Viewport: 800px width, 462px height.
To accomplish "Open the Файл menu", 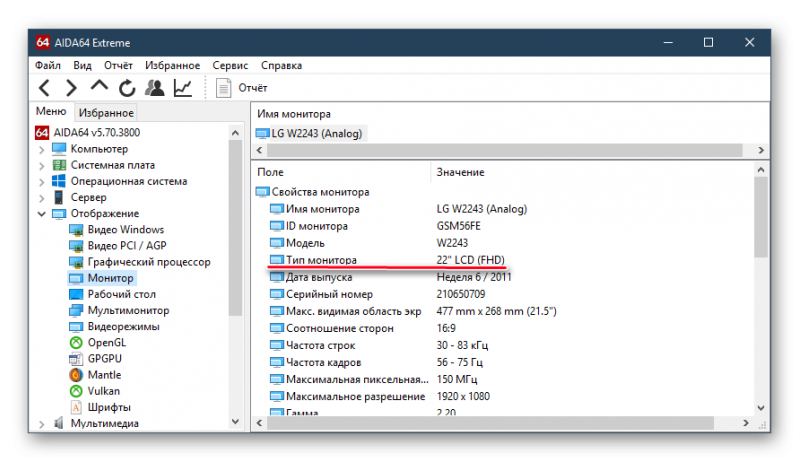I will (47, 65).
